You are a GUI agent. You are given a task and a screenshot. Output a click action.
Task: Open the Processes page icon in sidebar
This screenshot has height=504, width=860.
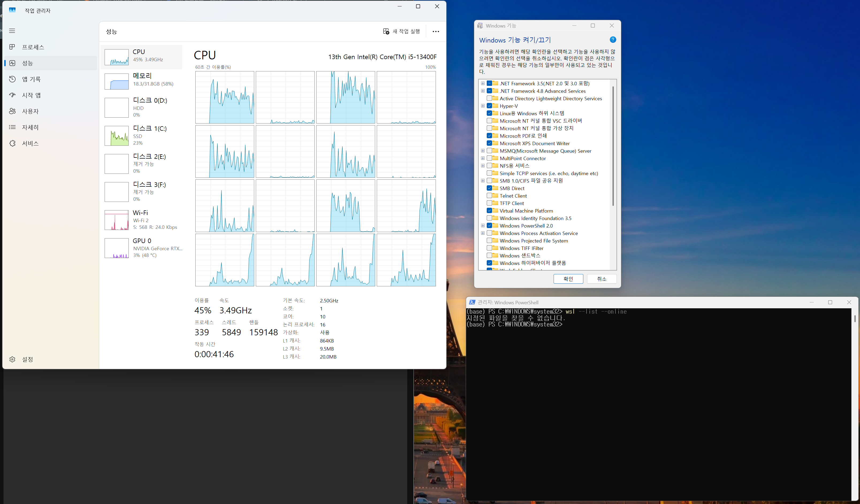click(12, 47)
